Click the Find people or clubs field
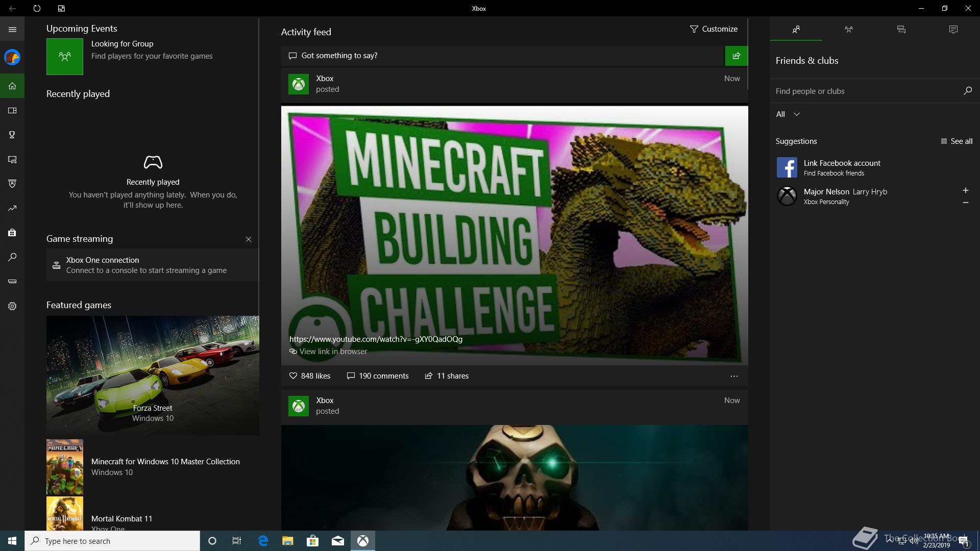The width and height of the screenshot is (980, 551). 865,91
